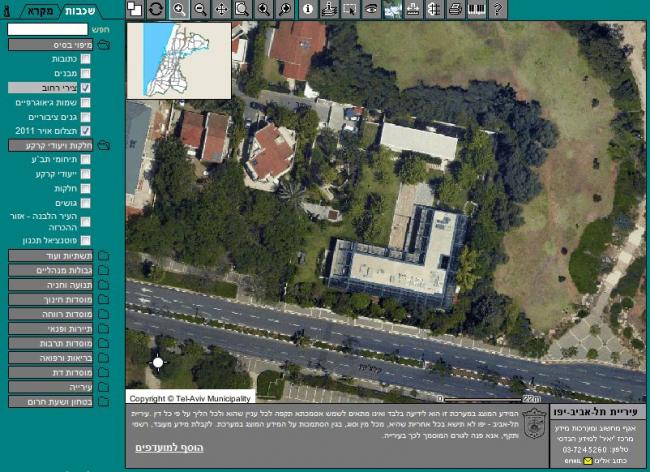
Task: Click the הוסף למועדפים link
Action: point(169,447)
